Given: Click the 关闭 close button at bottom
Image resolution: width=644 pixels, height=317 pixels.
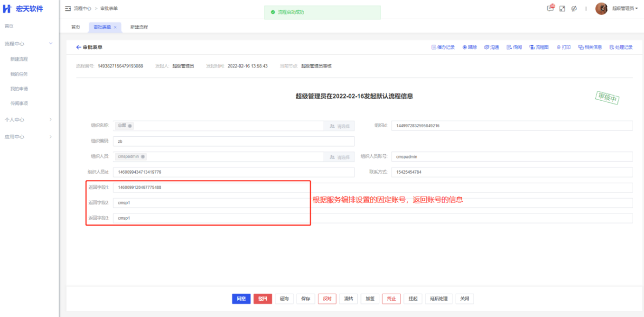Looking at the screenshot, I should 464,299.
